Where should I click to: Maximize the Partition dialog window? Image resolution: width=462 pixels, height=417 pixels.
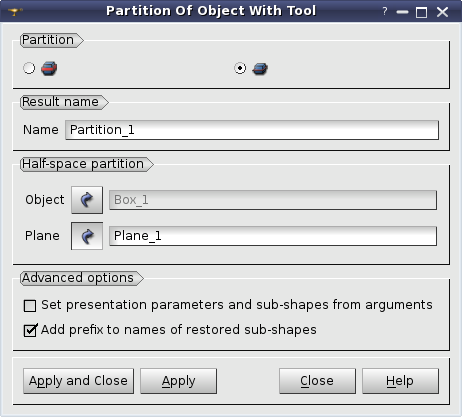(421, 13)
